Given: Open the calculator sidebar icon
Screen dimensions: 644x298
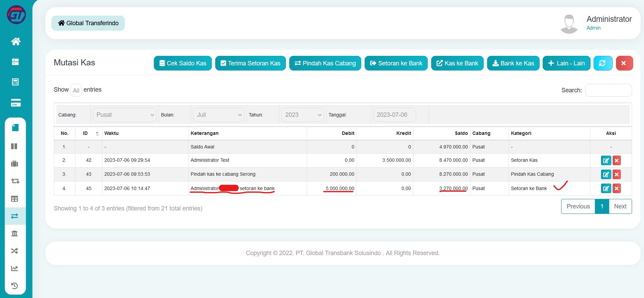Looking at the screenshot, I should (15, 82).
